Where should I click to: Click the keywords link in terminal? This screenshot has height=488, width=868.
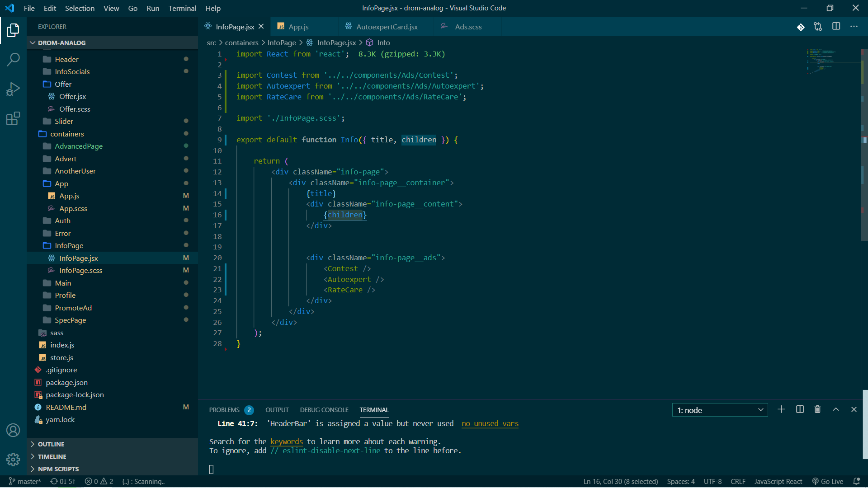(x=287, y=441)
